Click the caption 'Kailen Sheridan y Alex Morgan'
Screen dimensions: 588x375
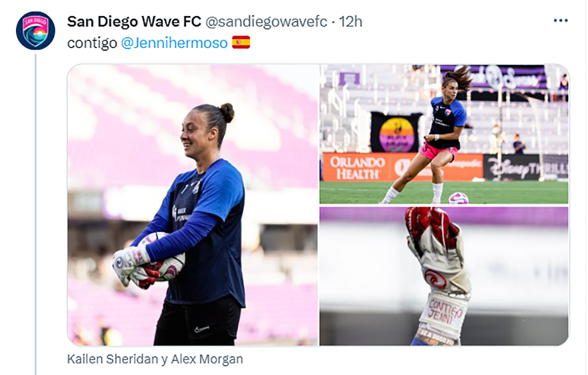tap(155, 359)
